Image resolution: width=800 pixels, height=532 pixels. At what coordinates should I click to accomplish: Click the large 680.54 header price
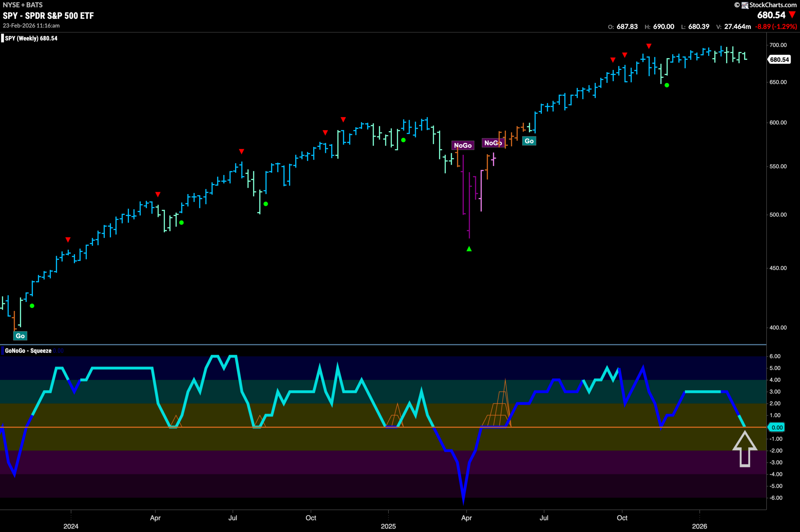click(x=771, y=15)
